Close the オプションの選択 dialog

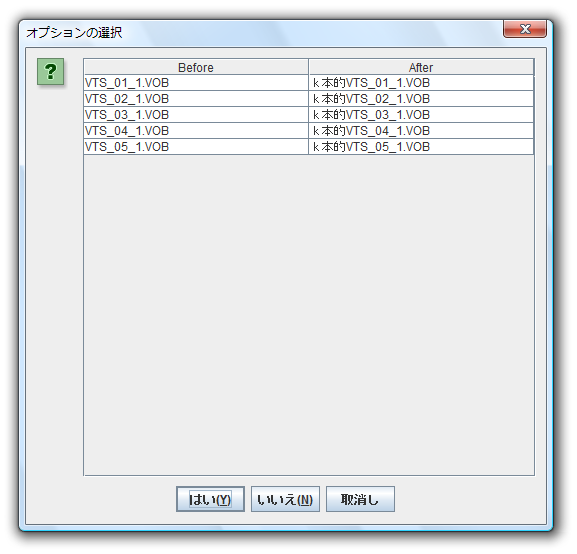(x=524, y=29)
